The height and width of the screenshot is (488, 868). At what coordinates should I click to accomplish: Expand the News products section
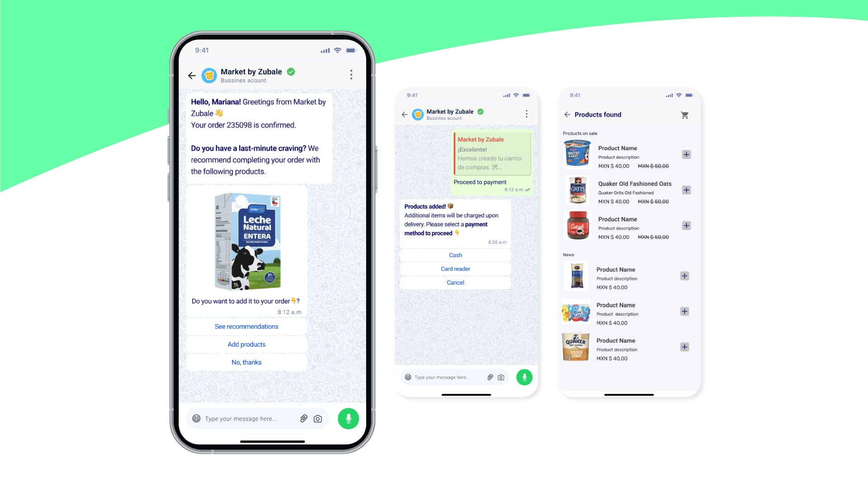(x=568, y=254)
